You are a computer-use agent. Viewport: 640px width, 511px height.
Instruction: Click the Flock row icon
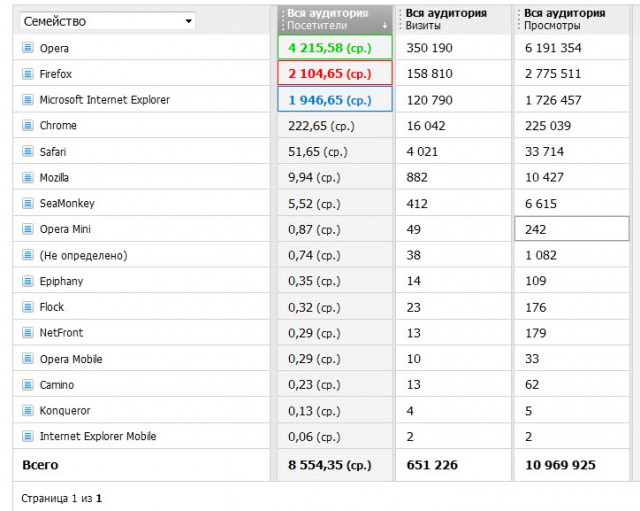tap(27, 307)
